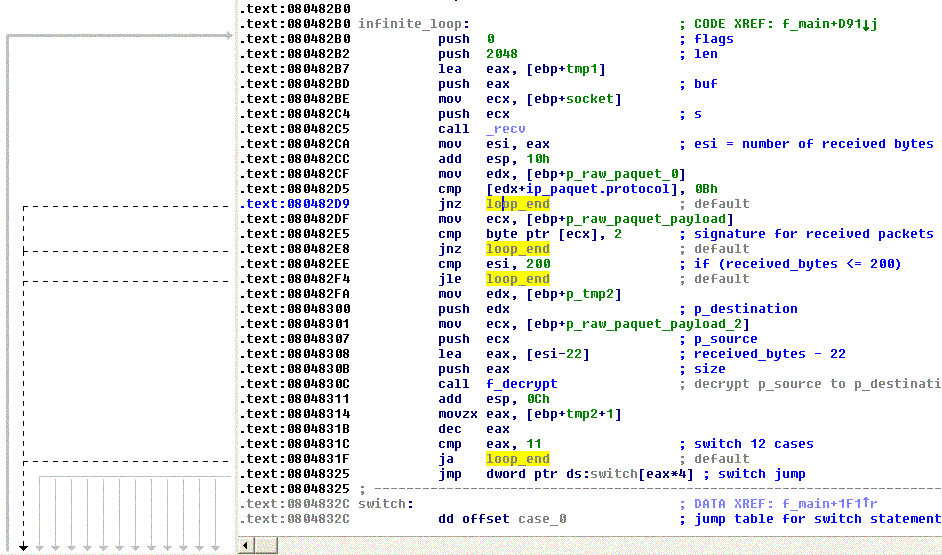Click the eax, 11 operands
Screen dimensions: 942x555
pos(514,444)
